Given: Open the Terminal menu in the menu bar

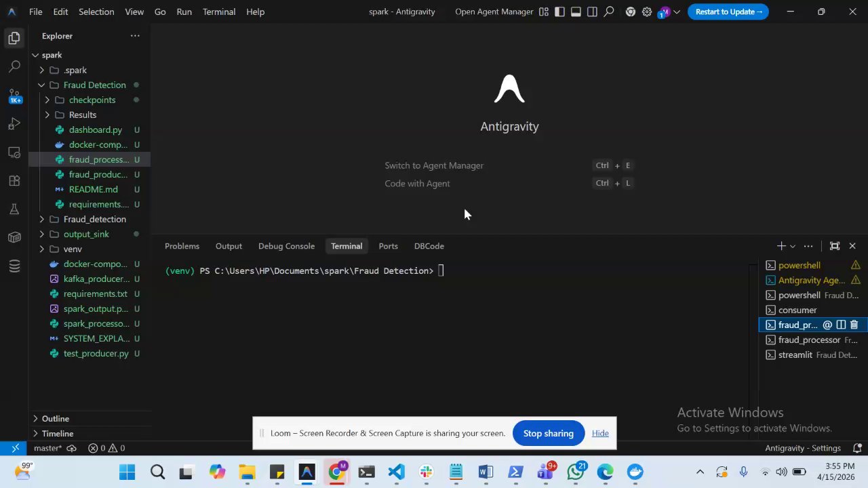Looking at the screenshot, I should [x=219, y=12].
